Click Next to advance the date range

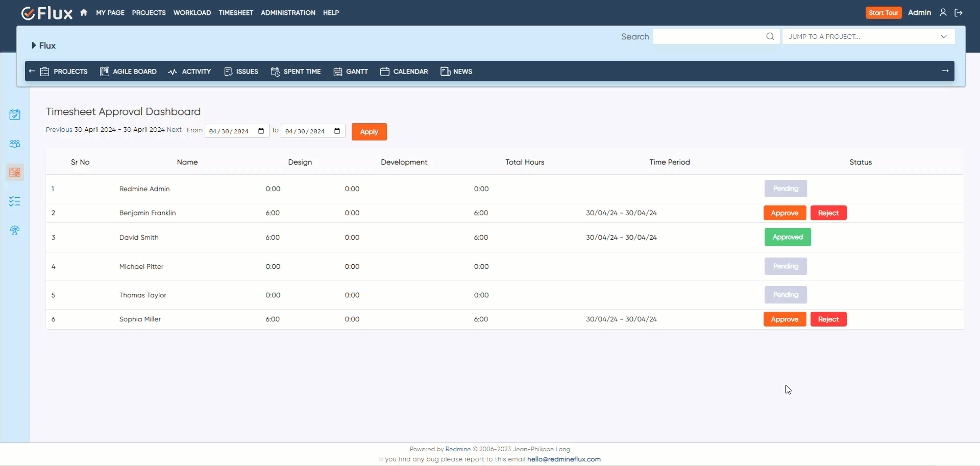pos(175,129)
